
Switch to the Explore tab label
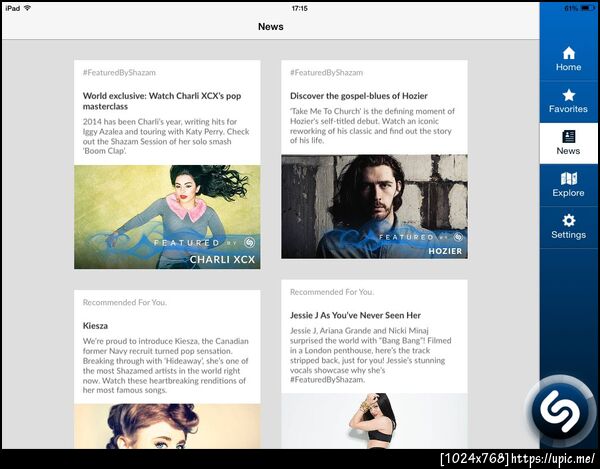568,193
